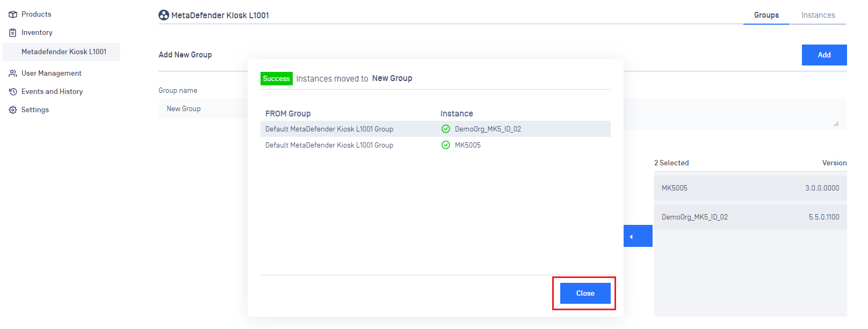The width and height of the screenshot is (868, 329).
Task: Click the MetaDefender Kiosk L1001 product icon
Action: tap(164, 15)
